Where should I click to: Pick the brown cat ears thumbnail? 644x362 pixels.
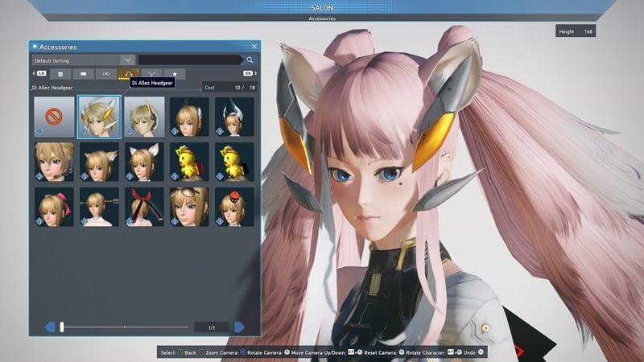click(99, 162)
